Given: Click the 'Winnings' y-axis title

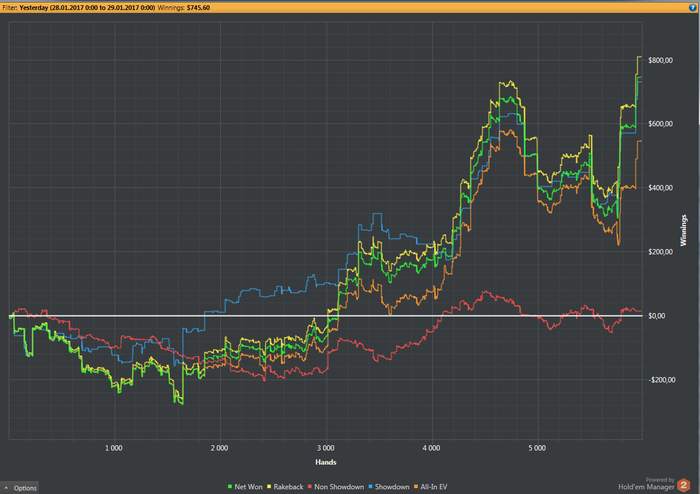Looking at the screenshot, I should pyautogui.click(x=683, y=230).
